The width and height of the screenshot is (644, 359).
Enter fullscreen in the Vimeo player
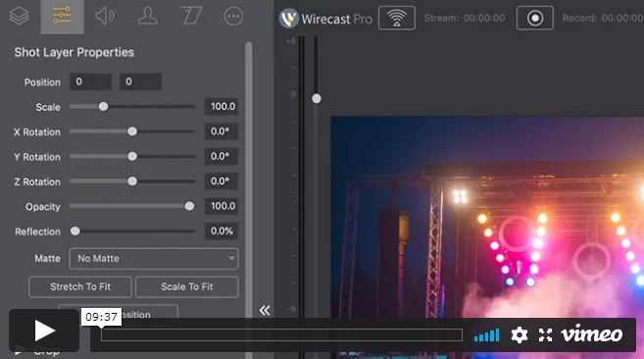click(x=545, y=335)
